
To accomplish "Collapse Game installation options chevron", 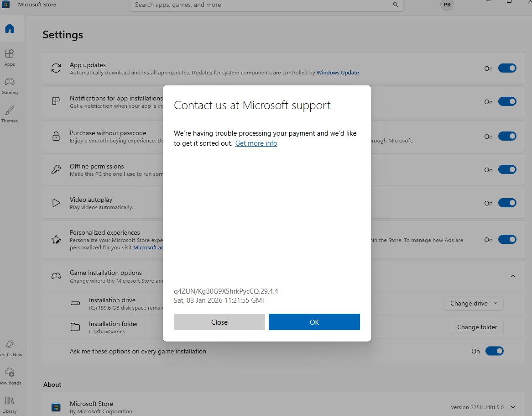I will pyautogui.click(x=513, y=276).
